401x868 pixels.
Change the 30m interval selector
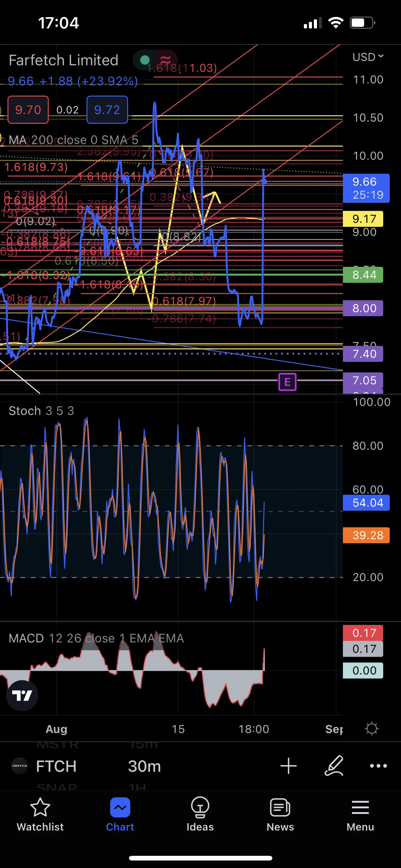point(144,766)
